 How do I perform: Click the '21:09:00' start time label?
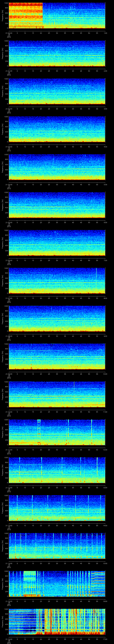pyautogui.click(x=9, y=374)
